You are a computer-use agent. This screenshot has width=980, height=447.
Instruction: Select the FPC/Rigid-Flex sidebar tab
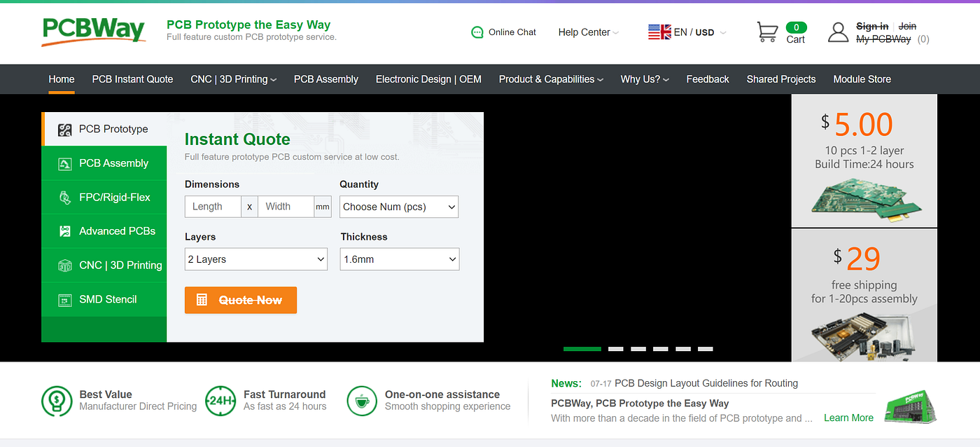104,198
